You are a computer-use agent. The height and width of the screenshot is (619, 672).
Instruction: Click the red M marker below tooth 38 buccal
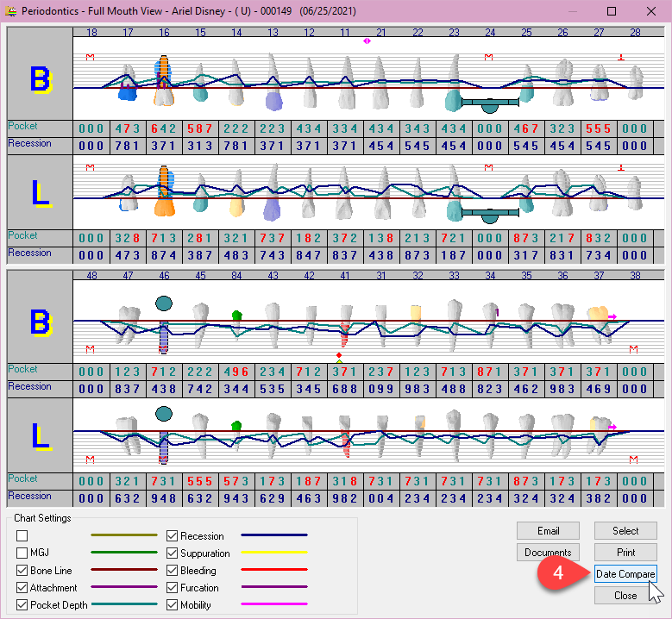633,349
